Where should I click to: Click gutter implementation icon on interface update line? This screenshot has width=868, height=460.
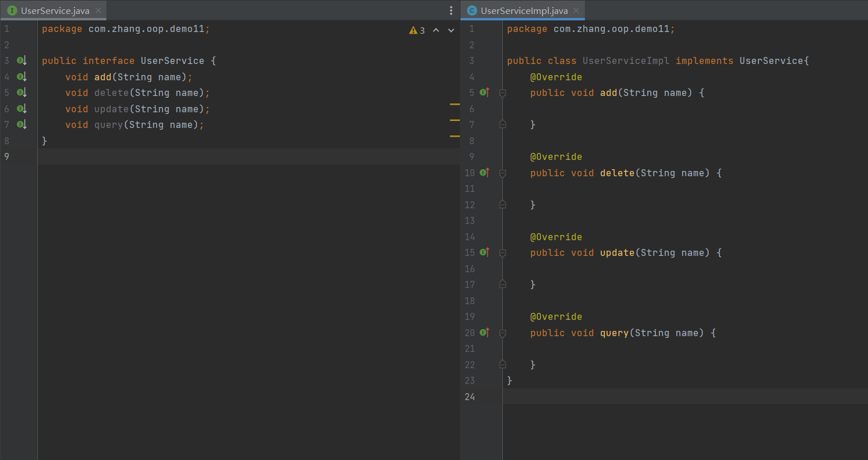(22, 109)
